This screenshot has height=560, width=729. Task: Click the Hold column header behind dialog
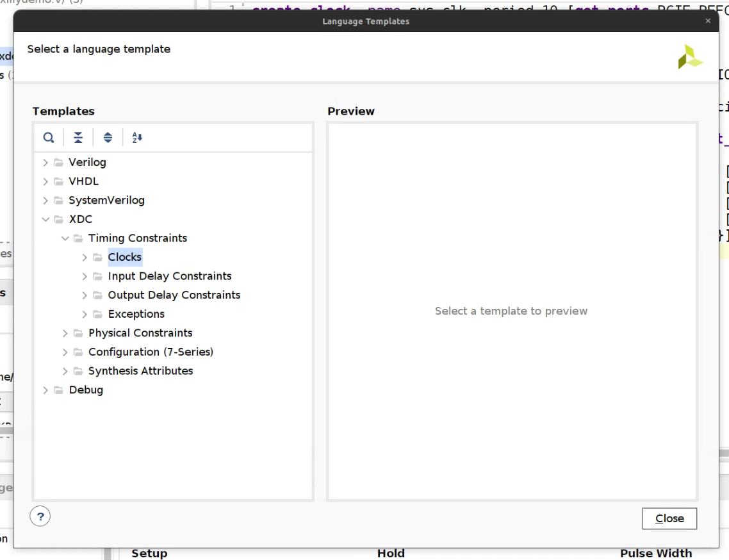click(391, 553)
